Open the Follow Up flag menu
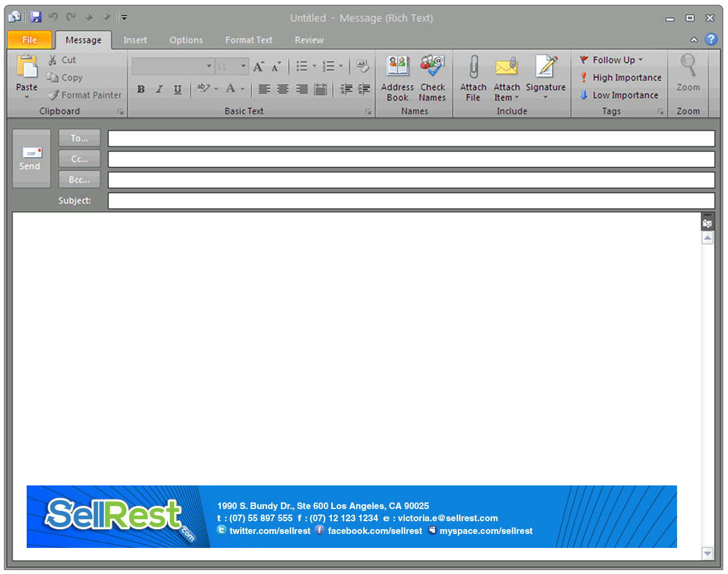728x574 pixels. [x=611, y=60]
